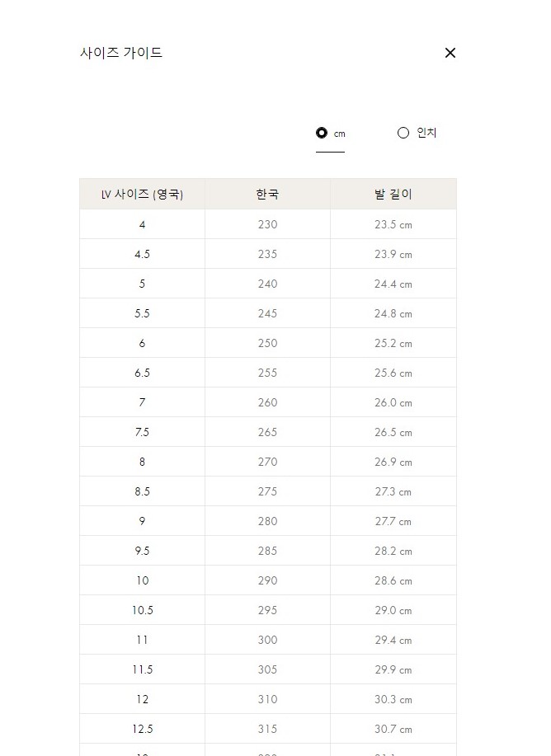Select the cm unit radio button
The height and width of the screenshot is (756, 551).
pyautogui.click(x=322, y=133)
